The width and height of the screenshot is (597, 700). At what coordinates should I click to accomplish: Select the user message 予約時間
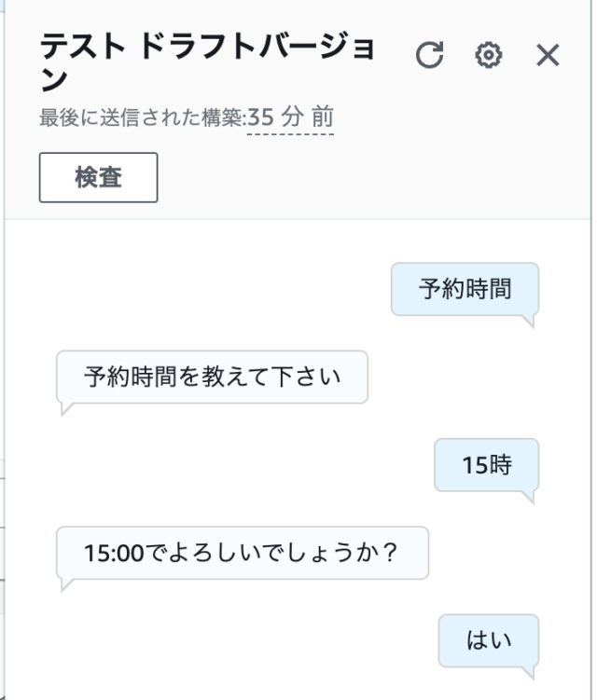[465, 289]
